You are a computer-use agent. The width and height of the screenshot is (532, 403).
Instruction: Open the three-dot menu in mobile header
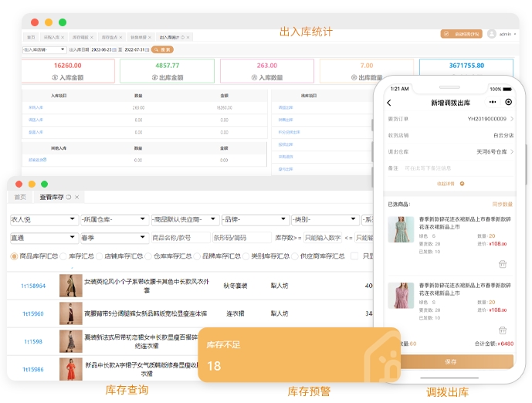coord(493,102)
